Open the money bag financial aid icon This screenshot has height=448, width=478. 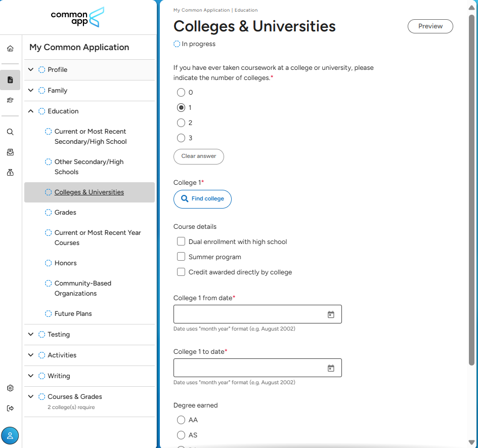pyautogui.click(x=10, y=173)
